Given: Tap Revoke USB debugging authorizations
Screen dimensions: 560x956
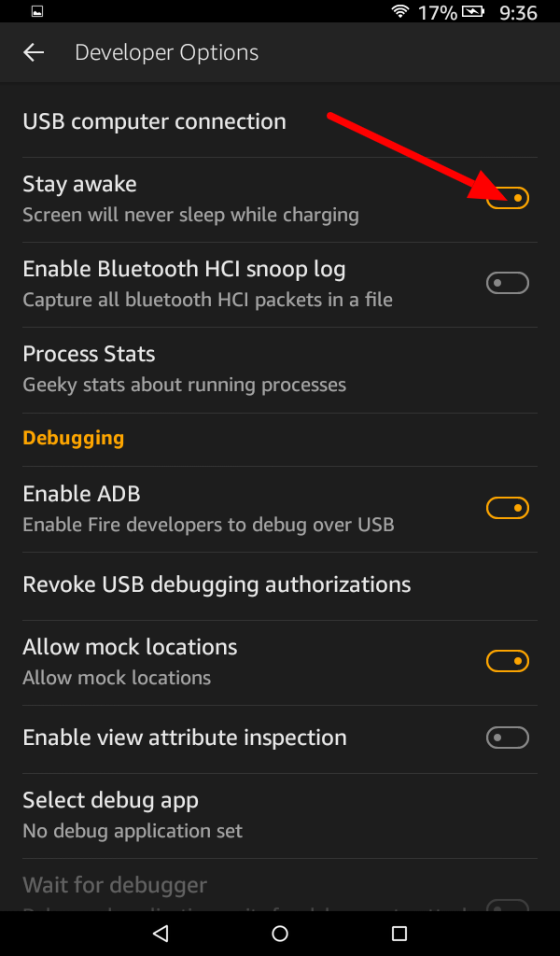Looking at the screenshot, I should 217,584.
